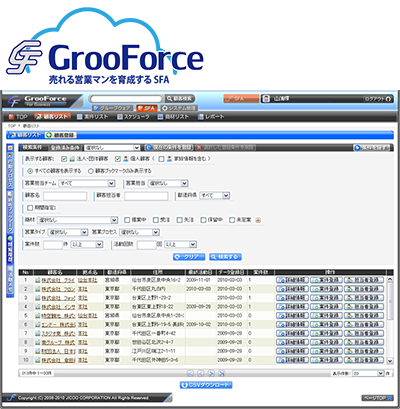This screenshot has width=400, height=409.
Task: Open 詳細情報 for row 1
Action: [x=292, y=280]
